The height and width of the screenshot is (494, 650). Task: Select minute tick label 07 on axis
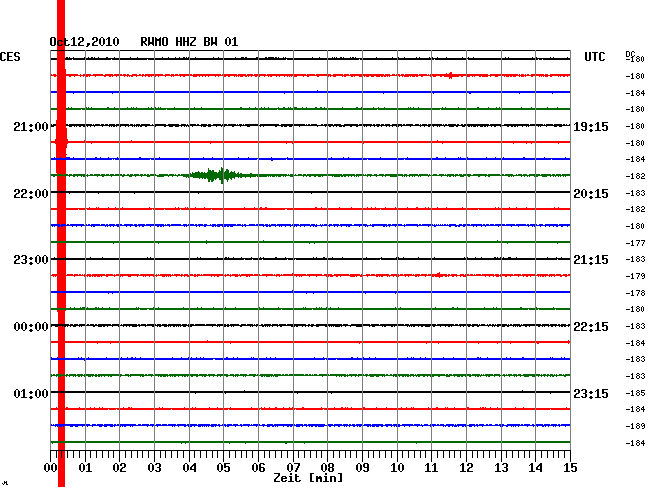click(x=293, y=468)
